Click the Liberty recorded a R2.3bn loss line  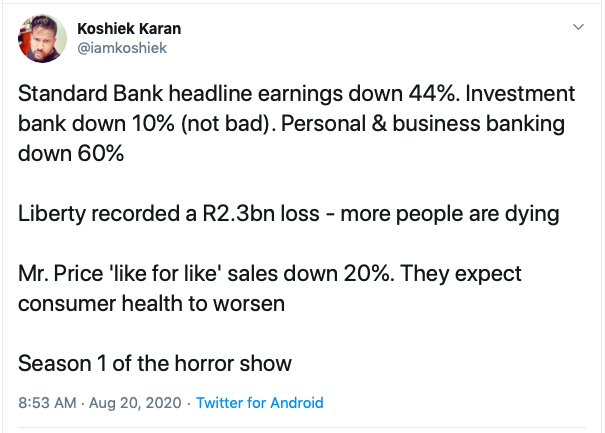(x=289, y=214)
